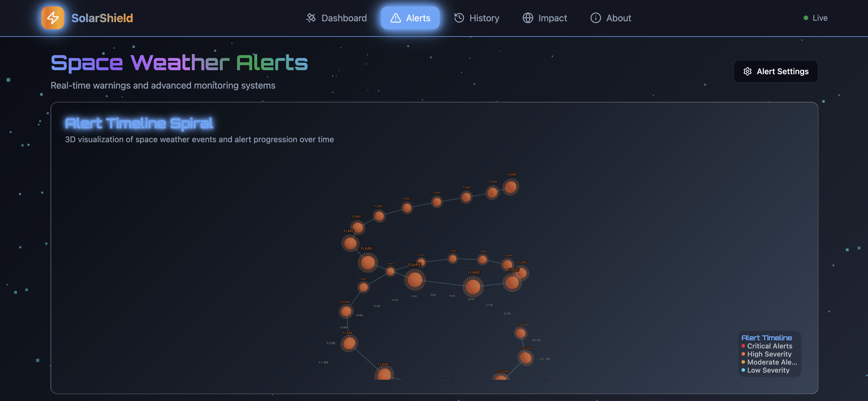Click the About info circle icon
This screenshot has height=401, width=868.
click(596, 18)
